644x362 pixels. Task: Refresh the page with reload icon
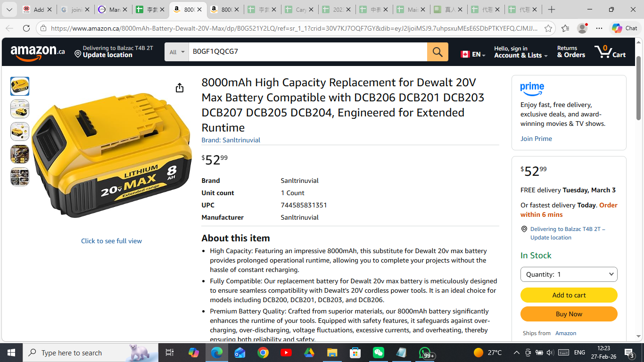point(26,28)
